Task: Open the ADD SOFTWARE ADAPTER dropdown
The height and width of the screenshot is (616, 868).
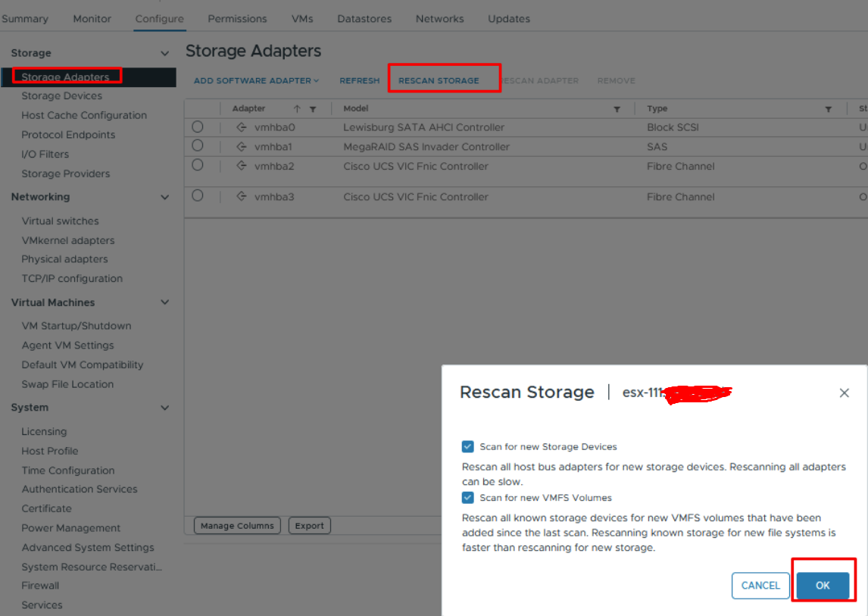Action: (256, 80)
